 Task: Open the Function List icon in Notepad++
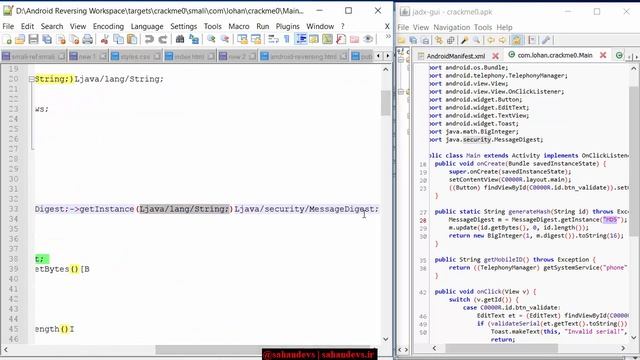coord(341,39)
